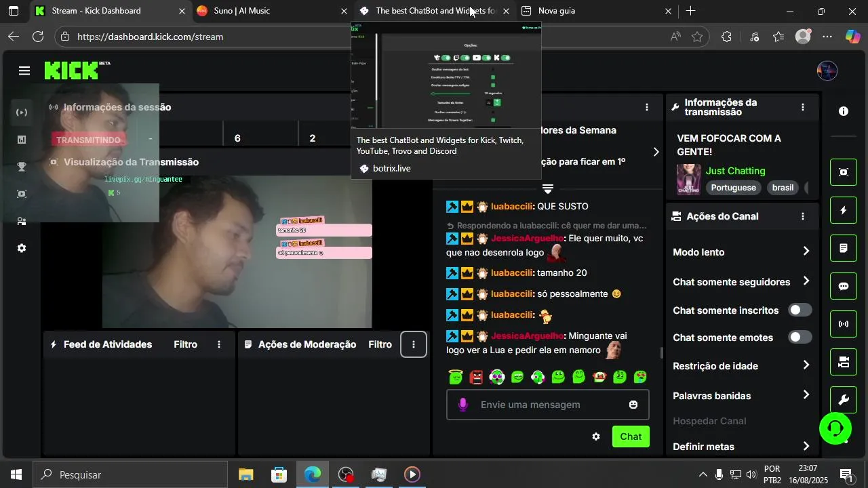Toggle the stream info wrench icon in right rail

[844, 400]
